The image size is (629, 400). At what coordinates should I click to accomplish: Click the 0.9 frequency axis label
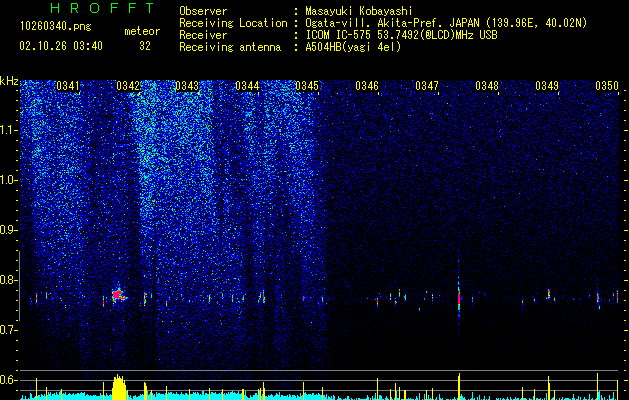[x=9, y=230]
